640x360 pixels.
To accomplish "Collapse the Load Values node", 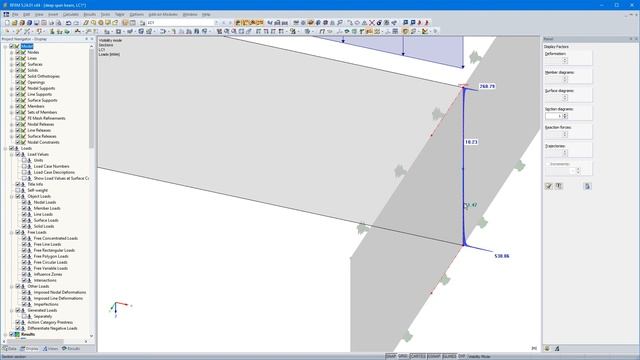I will click(x=11, y=155).
